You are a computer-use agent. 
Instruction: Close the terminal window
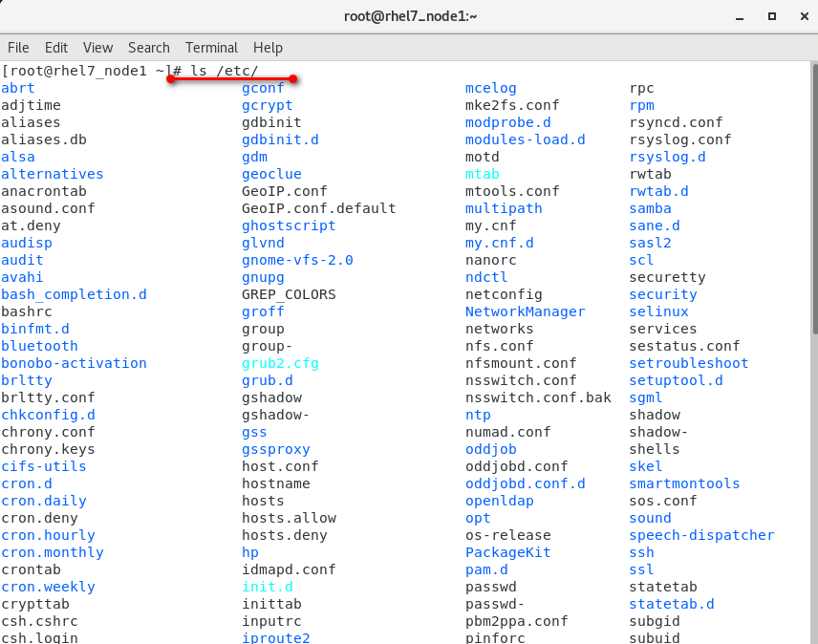[804, 16]
